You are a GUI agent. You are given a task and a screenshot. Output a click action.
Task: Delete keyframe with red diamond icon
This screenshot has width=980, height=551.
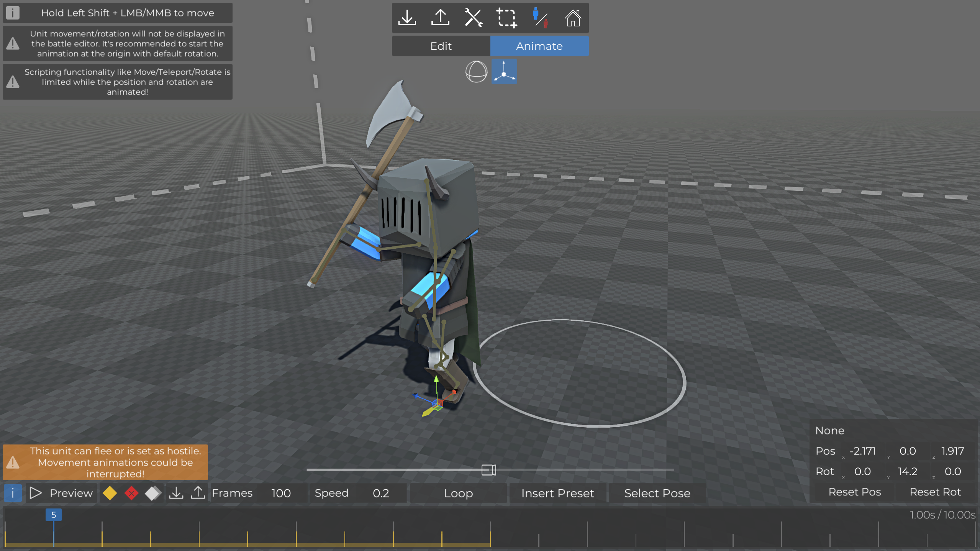(131, 493)
